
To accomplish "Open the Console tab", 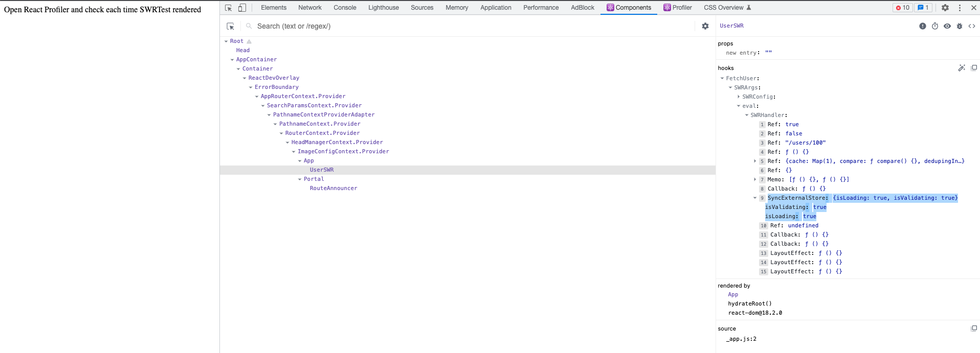I will 345,8.
